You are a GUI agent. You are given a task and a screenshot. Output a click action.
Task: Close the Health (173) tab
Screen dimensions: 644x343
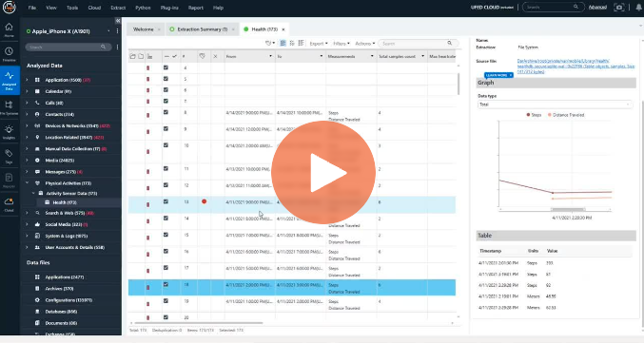click(x=283, y=29)
